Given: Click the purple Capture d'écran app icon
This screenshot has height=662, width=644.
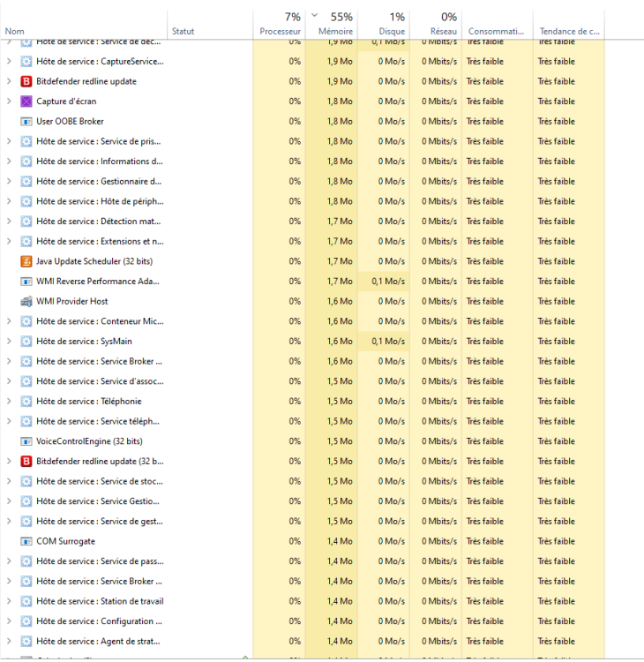Looking at the screenshot, I should (26, 102).
